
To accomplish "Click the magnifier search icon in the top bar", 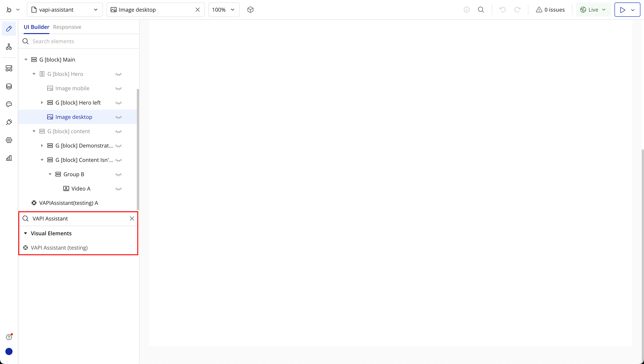I will tap(481, 10).
